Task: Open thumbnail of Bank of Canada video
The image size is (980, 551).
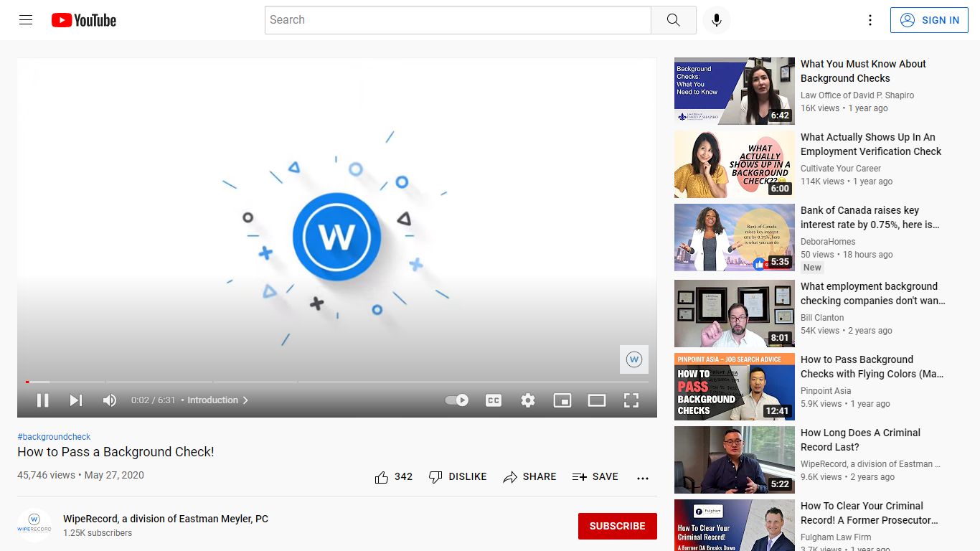Action: tap(735, 237)
